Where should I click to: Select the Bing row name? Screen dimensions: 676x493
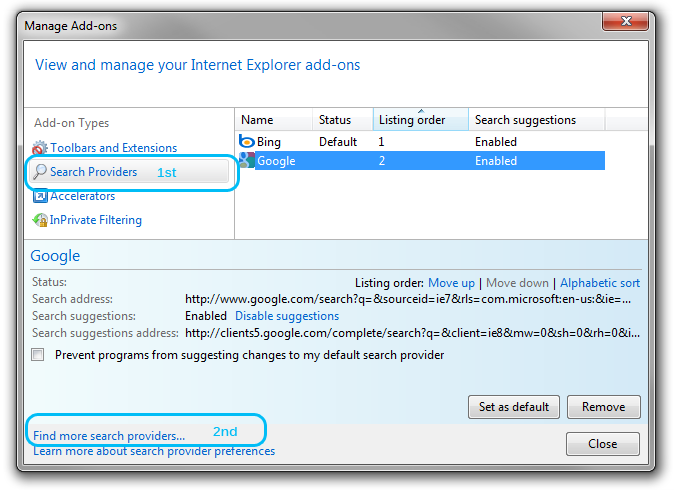[x=269, y=142]
